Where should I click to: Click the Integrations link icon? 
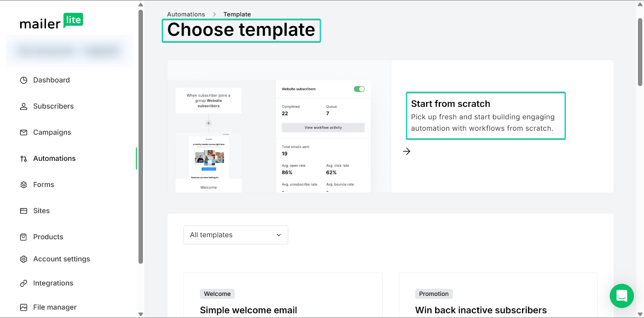point(24,283)
